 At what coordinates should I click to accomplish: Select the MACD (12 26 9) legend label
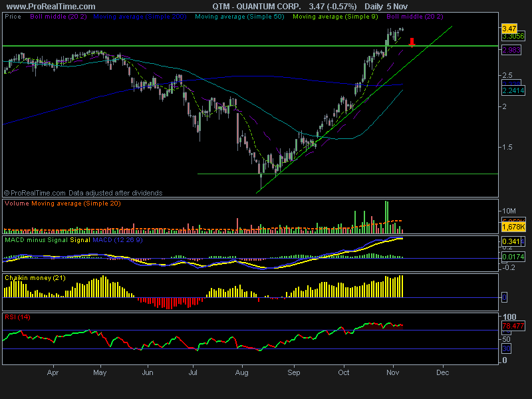click(x=118, y=240)
